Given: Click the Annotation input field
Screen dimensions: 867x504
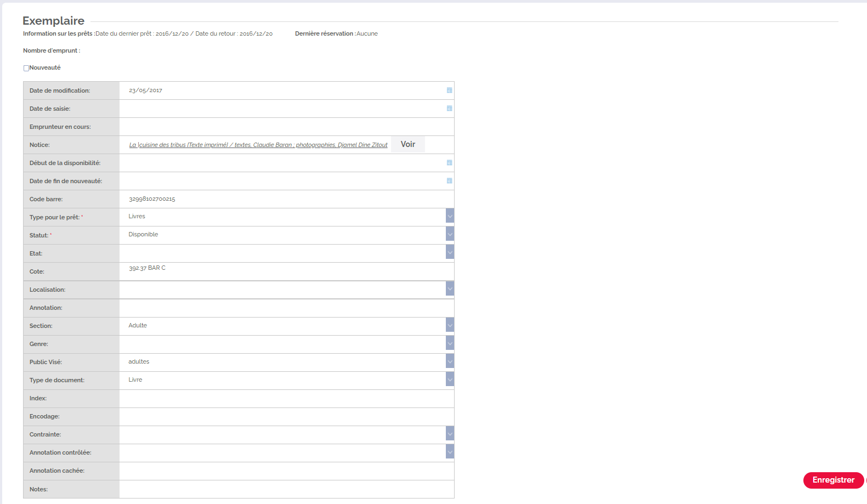Looking at the screenshot, I should point(286,308).
